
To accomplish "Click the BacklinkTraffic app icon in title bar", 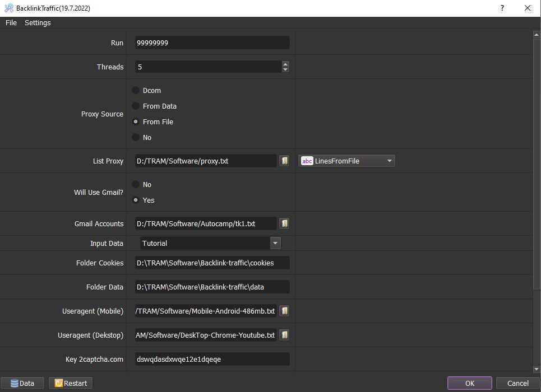I will pyautogui.click(x=8, y=8).
